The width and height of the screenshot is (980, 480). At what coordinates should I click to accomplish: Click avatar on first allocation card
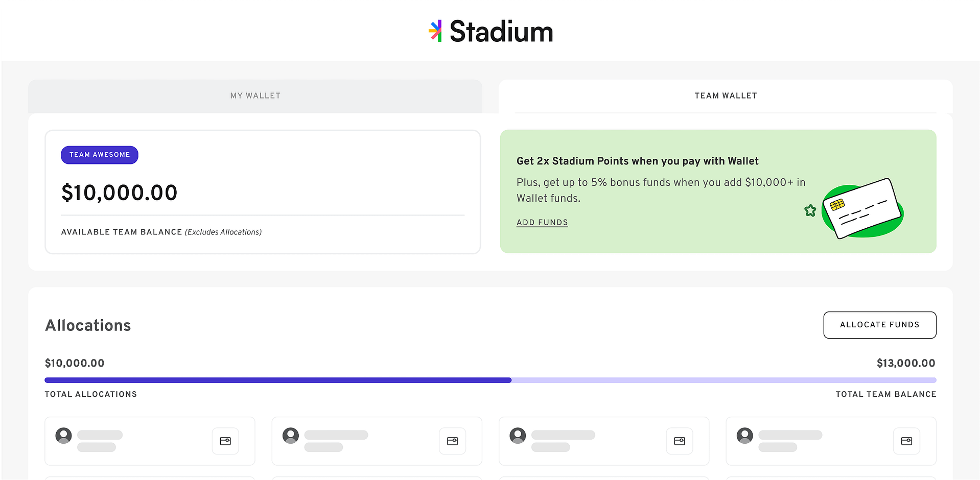click(x=64, y=436)
